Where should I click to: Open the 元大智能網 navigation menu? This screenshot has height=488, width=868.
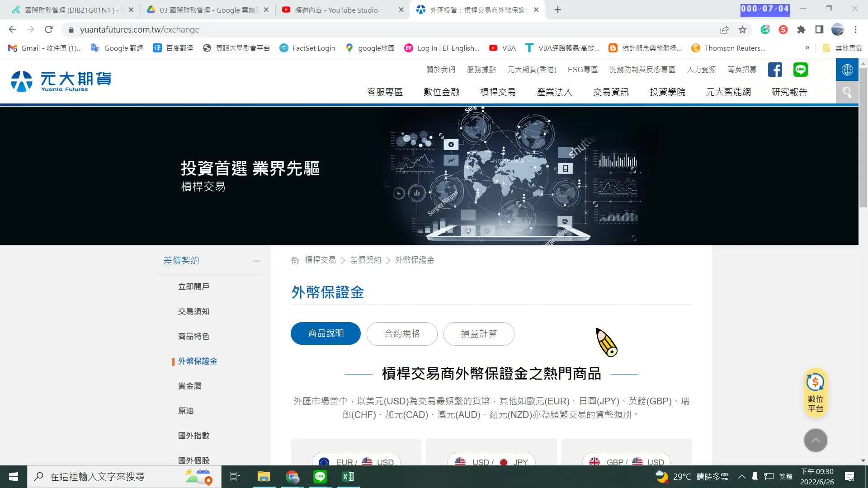(728, 92)
